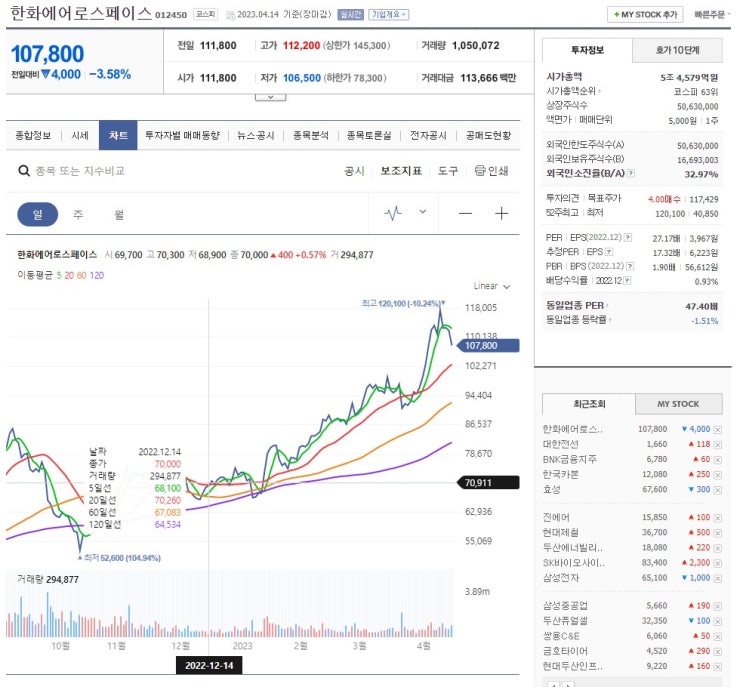Select the line chart type icon

393,213
